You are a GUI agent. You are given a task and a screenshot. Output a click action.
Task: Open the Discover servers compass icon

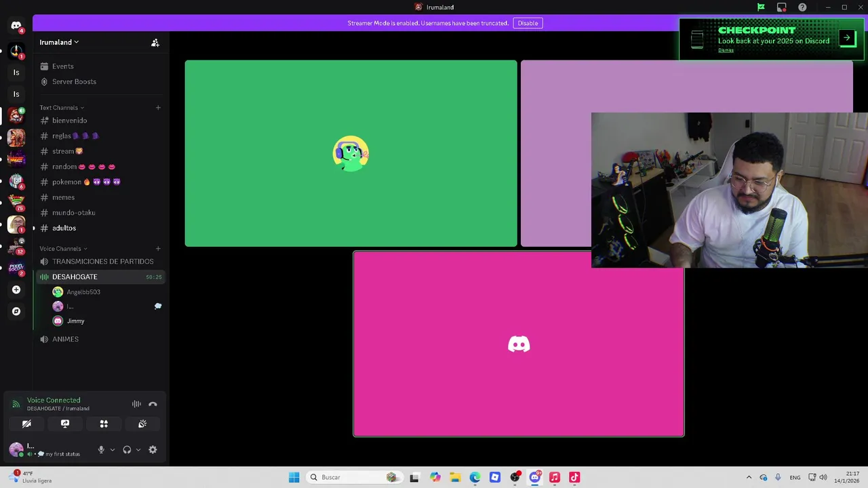[x=16, y=312]
